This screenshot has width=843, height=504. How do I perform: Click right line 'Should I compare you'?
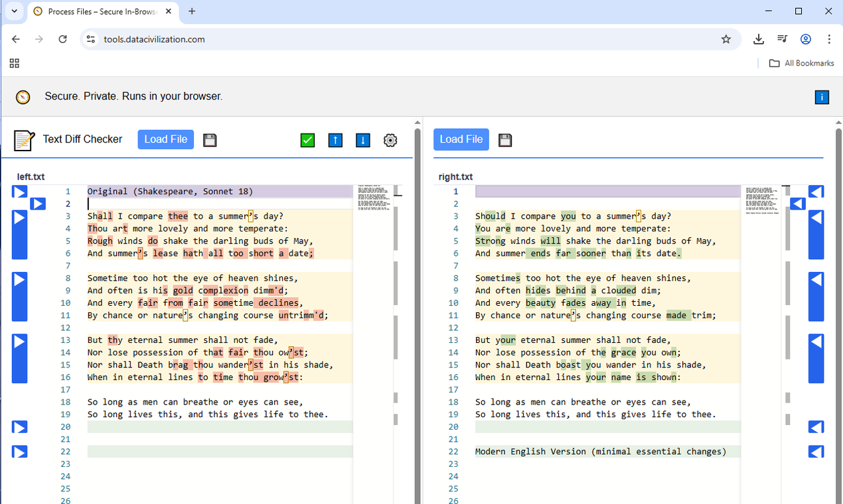coord(573,216)
